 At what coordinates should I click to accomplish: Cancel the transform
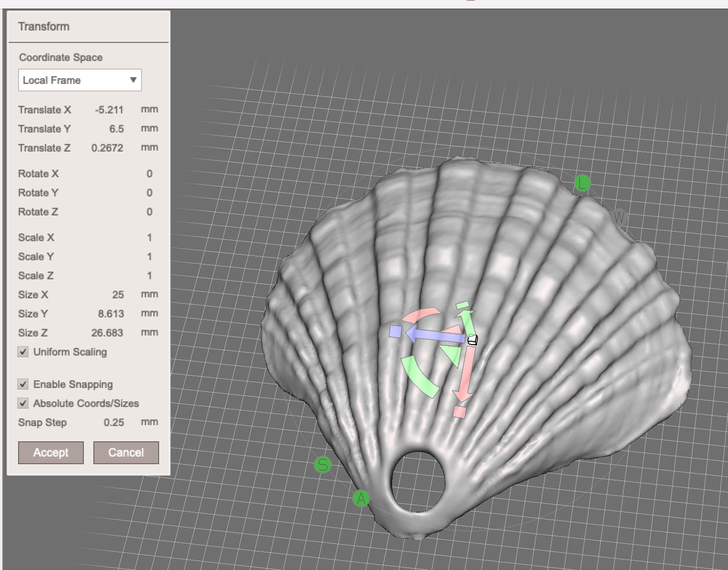point(126,452)
